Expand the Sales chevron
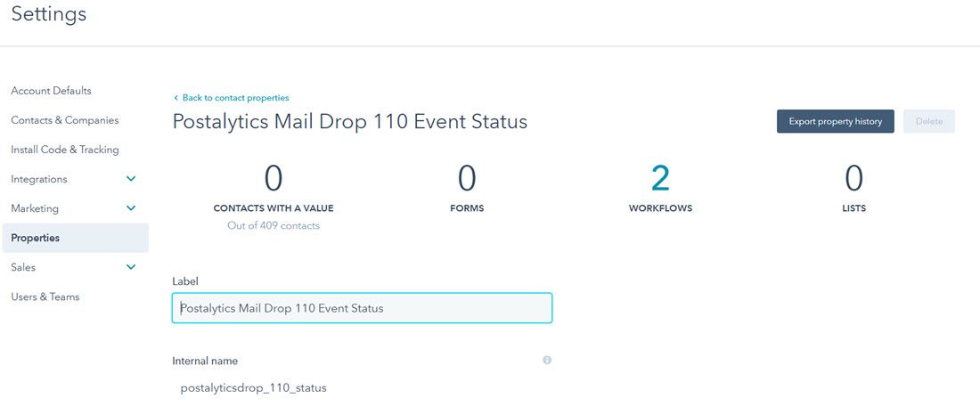Screen dimensions: 980x406 (131, 267)
